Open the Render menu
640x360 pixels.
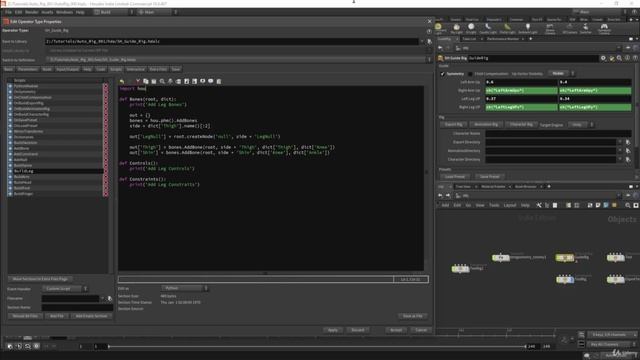(31, 12)
